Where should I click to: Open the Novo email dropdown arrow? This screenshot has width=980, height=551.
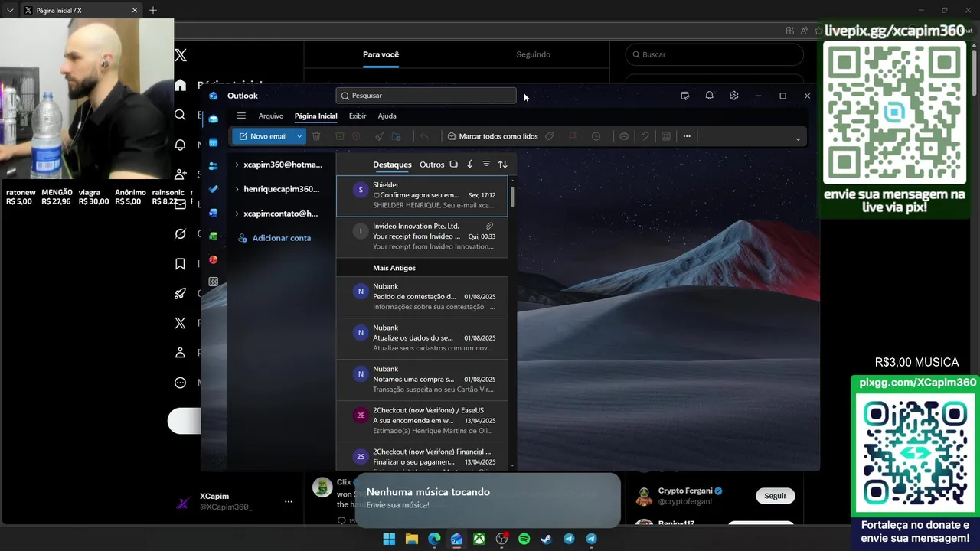pos(299,136)
